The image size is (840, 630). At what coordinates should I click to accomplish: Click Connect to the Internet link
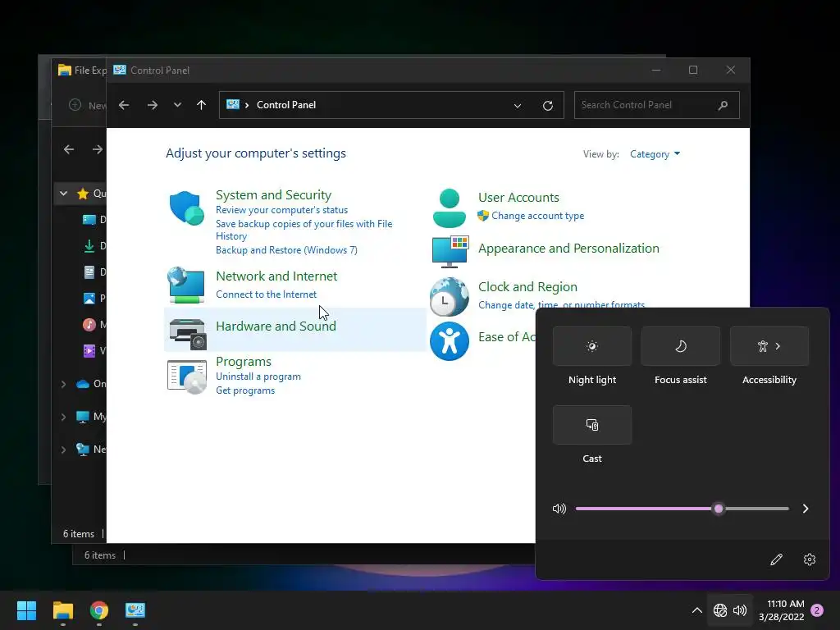click(267, 294)
